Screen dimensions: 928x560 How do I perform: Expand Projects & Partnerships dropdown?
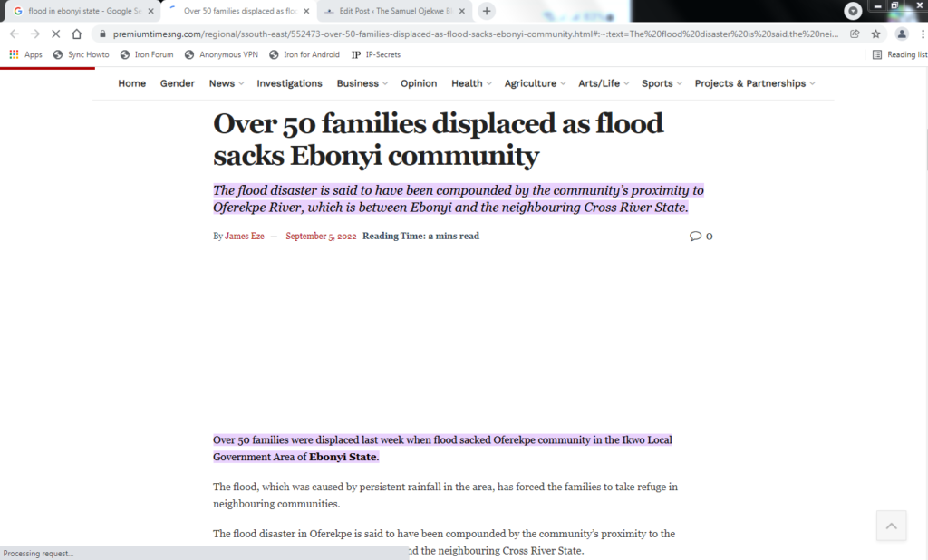[755, 83]
